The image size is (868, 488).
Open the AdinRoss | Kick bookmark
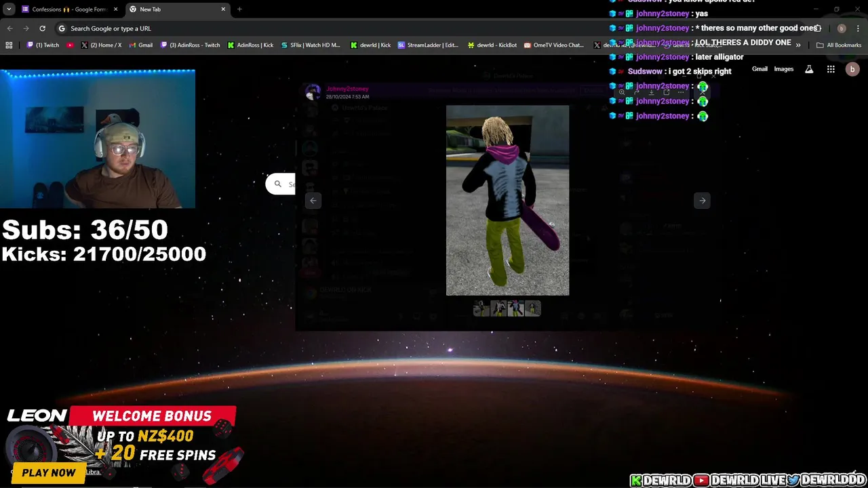point(250,45)
